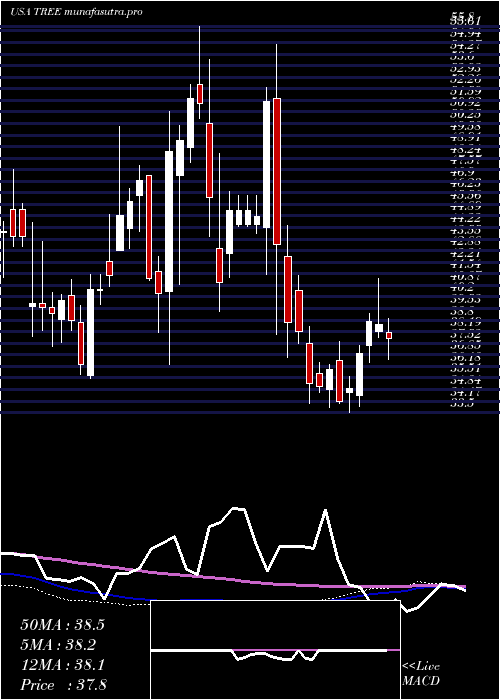Click the 12MA : 38.1 value
Viewport: 500px width, 700px height.
[x=62, y=665]
